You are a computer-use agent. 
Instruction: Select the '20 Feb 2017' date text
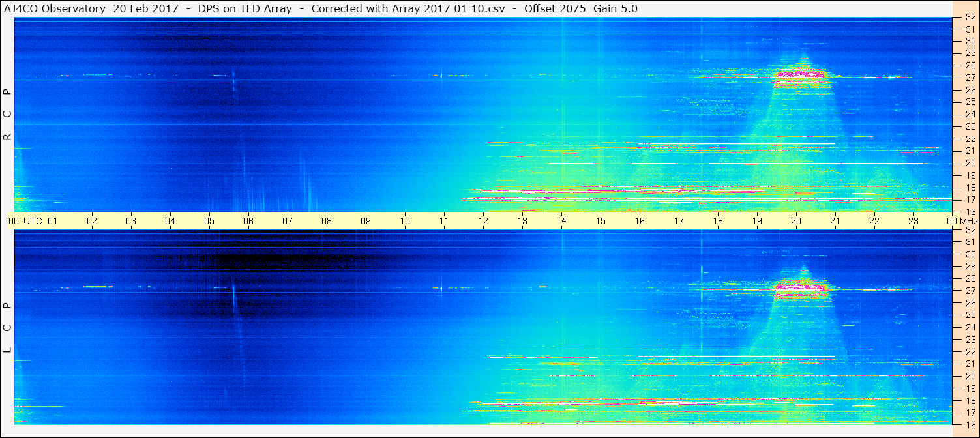(x=145, y=9)
